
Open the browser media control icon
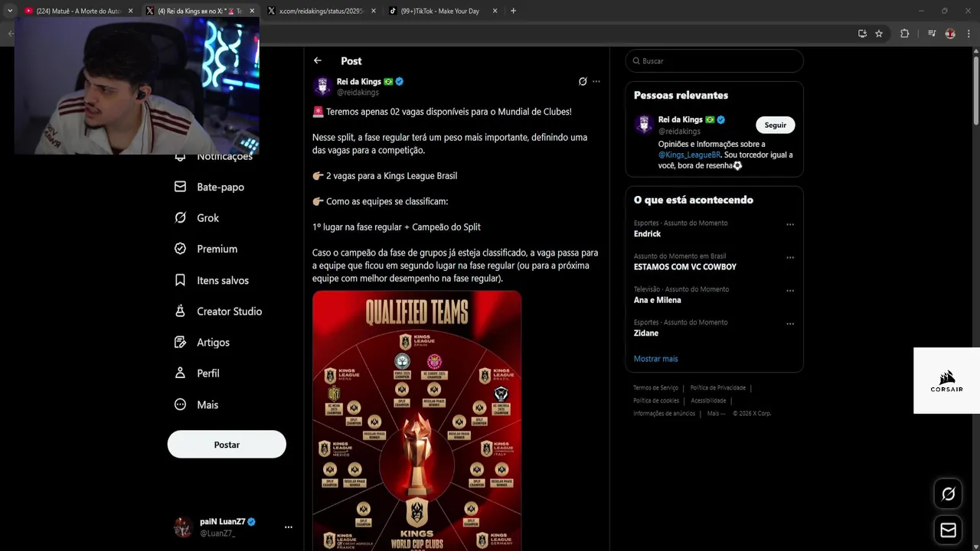pos(932,34)
